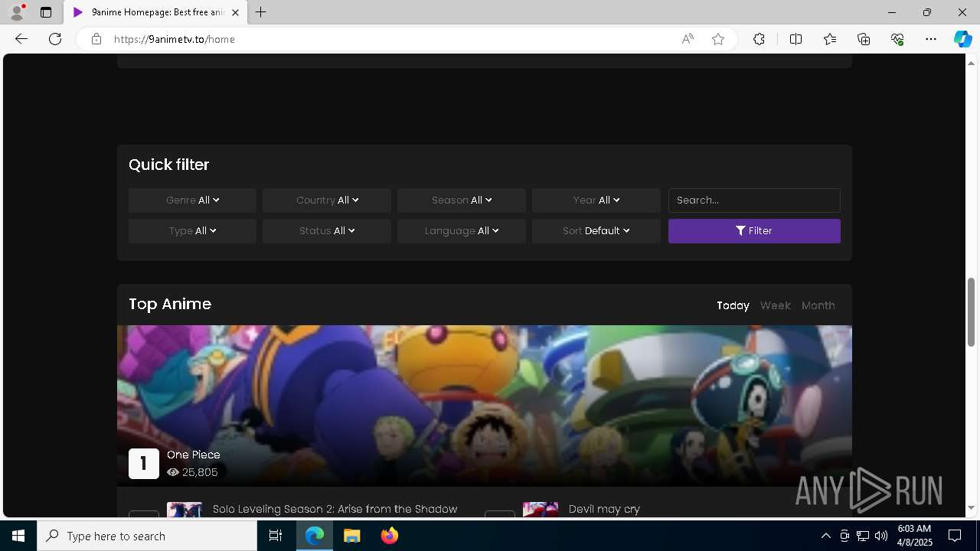Viewport: 980px width, 551px height.
Task: Open Microsoft Edge from taskbar
Action: pyautogui.click(x=315, y=536)
